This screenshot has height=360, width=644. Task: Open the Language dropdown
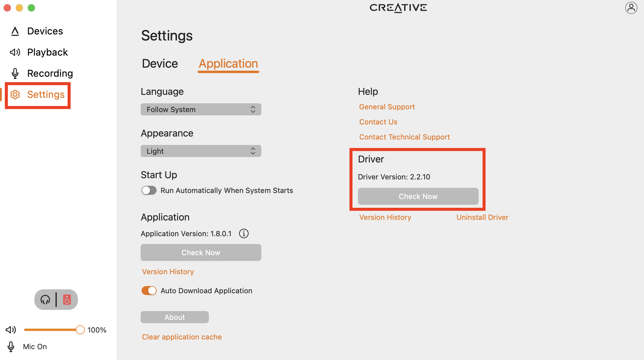201,109
